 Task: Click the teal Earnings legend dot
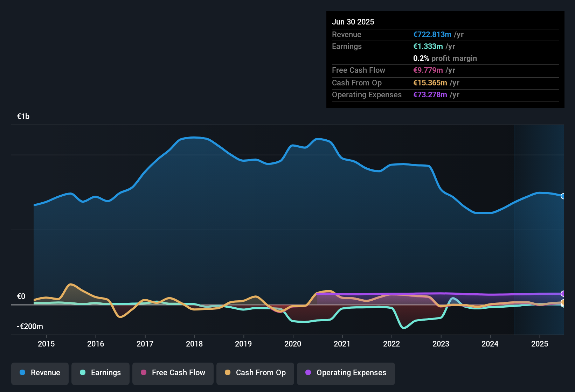(83, 373)
